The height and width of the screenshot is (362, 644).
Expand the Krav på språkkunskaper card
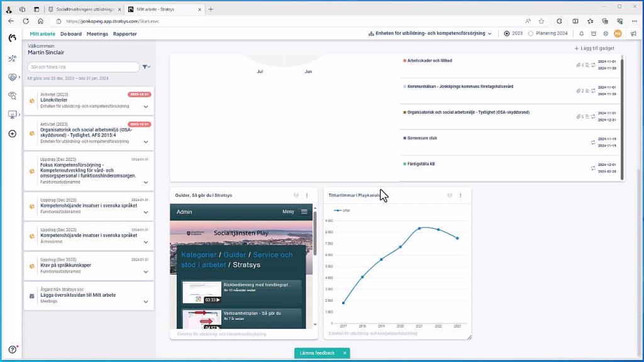(146, 272)
